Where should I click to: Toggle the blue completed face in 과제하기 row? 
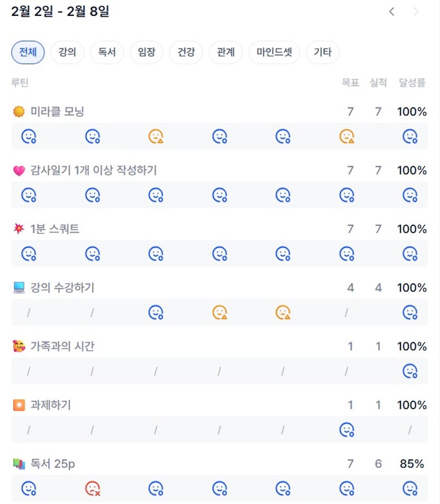(347, 429)
